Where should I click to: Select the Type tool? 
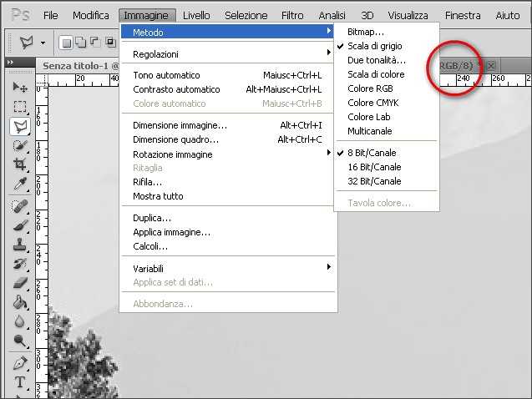click(20, 383)
